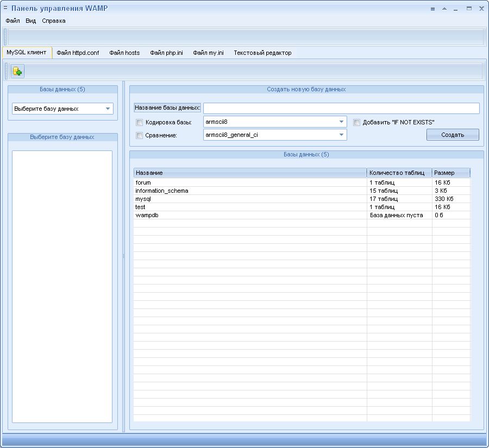The height and width of the screenshot is (448, 489).
Task: Expand the armscii8 encoding dropdown
Action: tap(341, 122)
